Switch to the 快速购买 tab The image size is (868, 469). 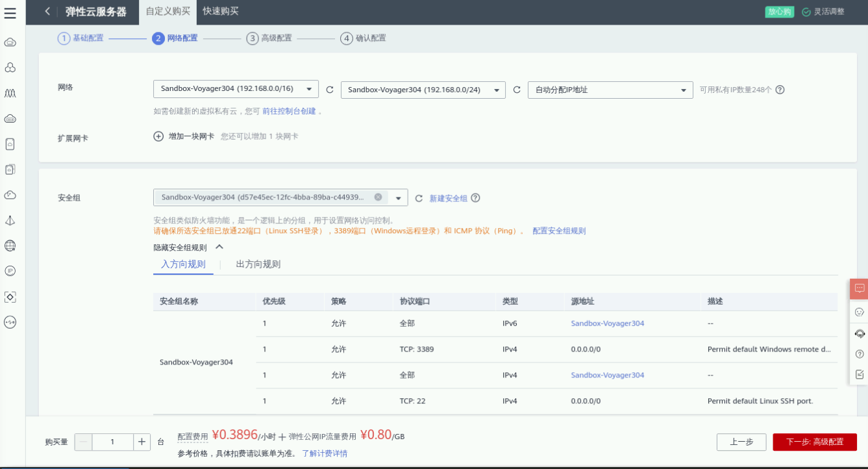(x=221, y=11)
